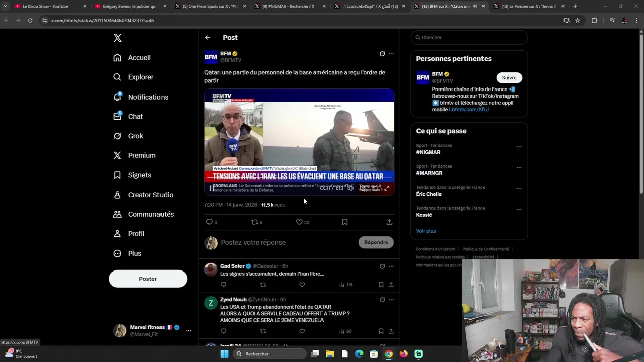Viewport: 644px width, 362px height.
Task: Repost Gad Soler's comment
Action: pos(263,285)
